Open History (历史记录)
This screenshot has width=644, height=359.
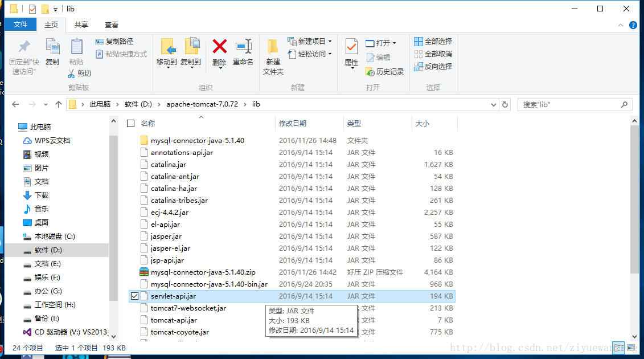point(384,72)
